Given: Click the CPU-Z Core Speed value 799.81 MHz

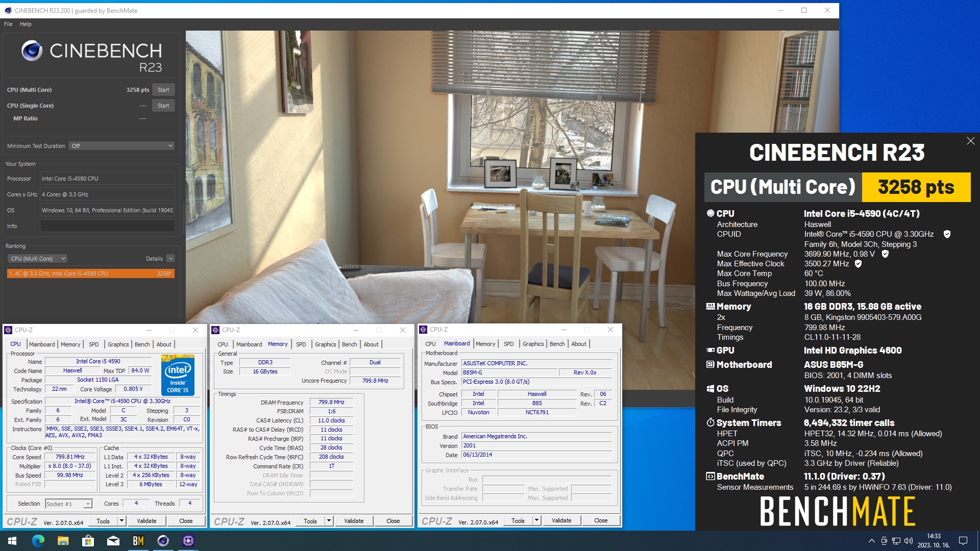Looking at the screenshot, I should (70, 457).
